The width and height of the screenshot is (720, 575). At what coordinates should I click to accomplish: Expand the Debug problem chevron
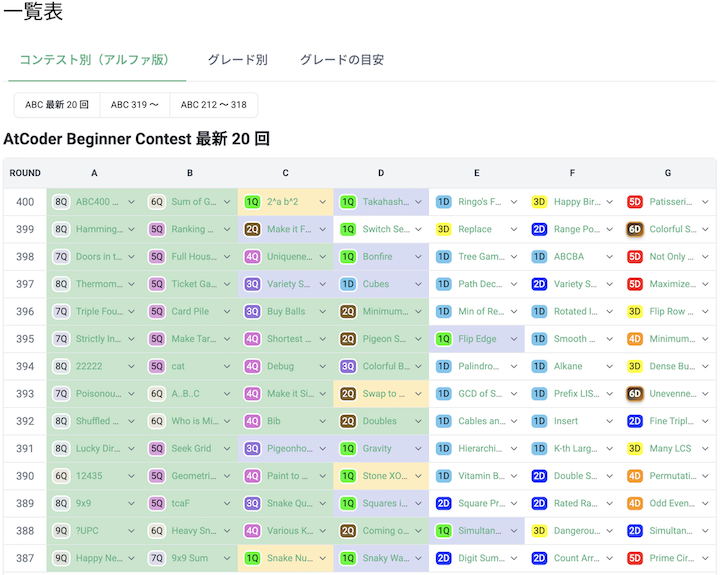(323, 366)
